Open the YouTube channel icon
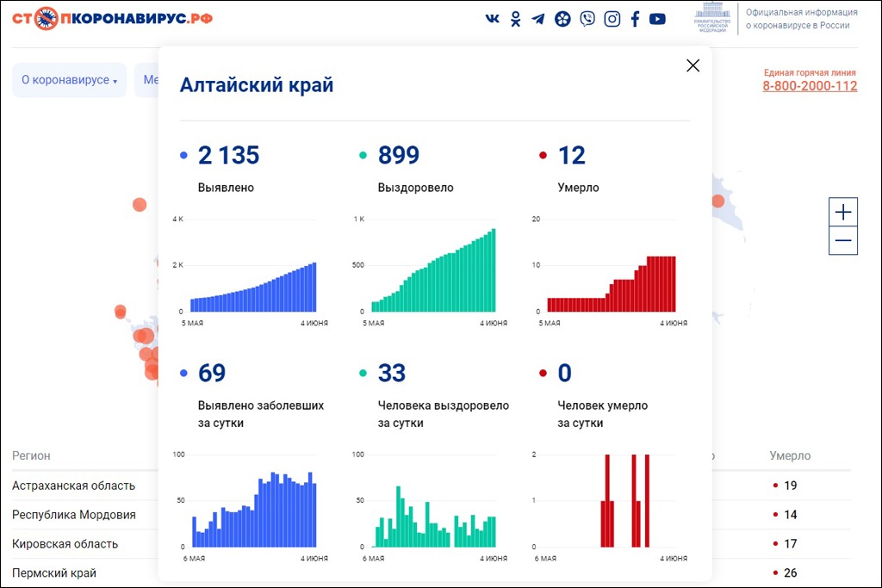Screen dimensions: 882x588 coord(657,19)
